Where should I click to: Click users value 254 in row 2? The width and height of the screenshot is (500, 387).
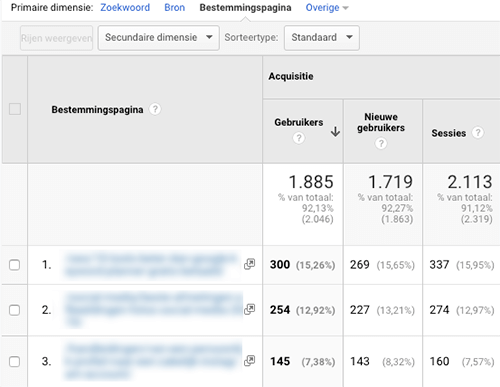tap(280, 310)
